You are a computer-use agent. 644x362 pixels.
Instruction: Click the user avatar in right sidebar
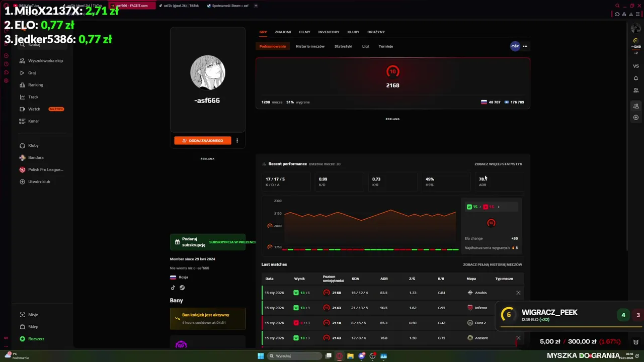tap(636, 29)
